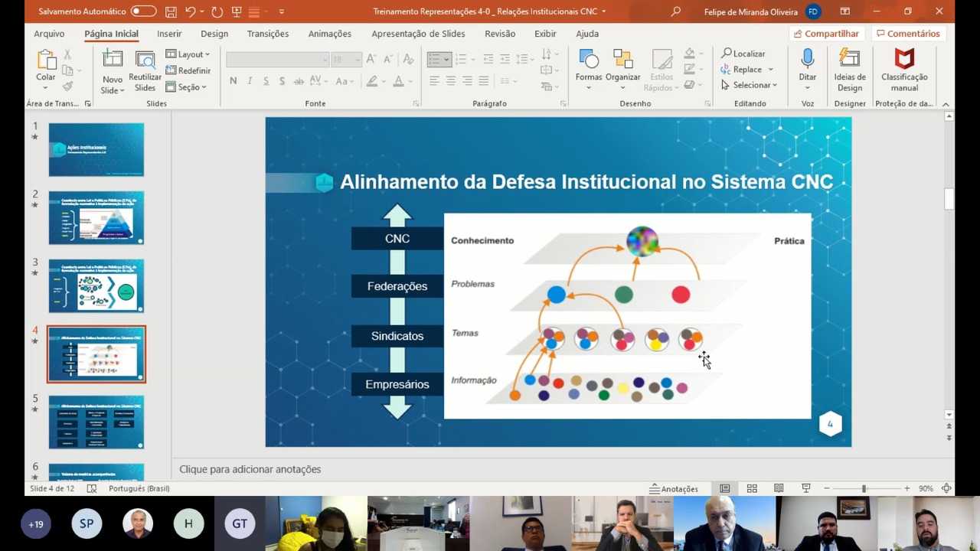This screenshot has height=551, width=980.
Task: Click the Compartilhar button
Action: click(826, 34)
